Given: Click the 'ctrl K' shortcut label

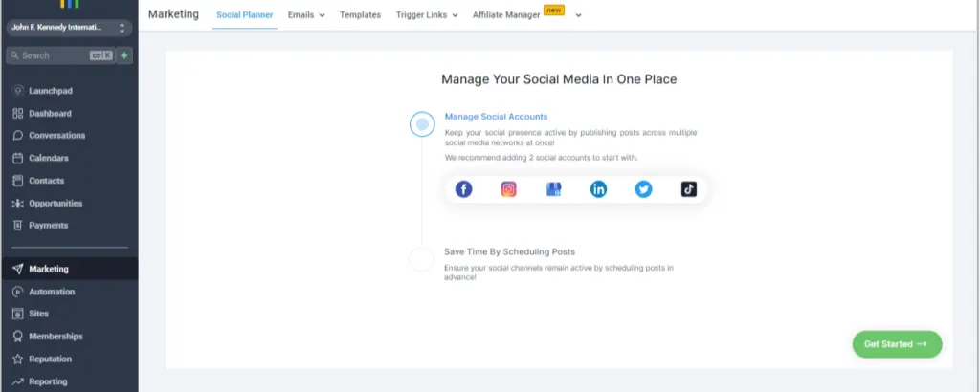Looking at the screenshot, I should [101, 55].
